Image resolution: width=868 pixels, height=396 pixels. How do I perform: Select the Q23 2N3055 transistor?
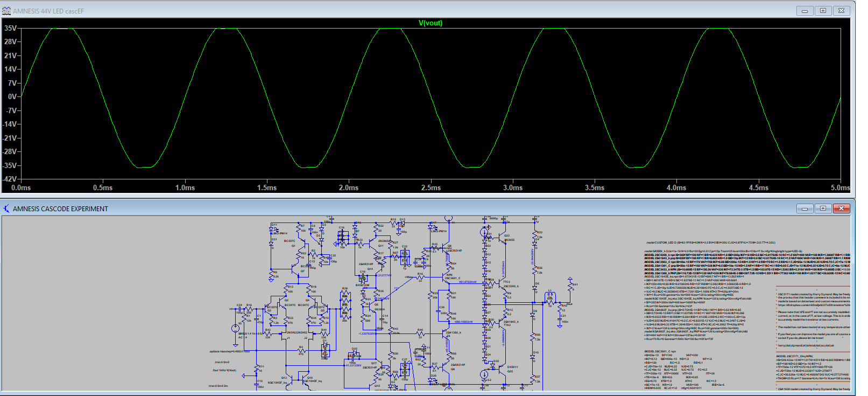click(503, 239)
